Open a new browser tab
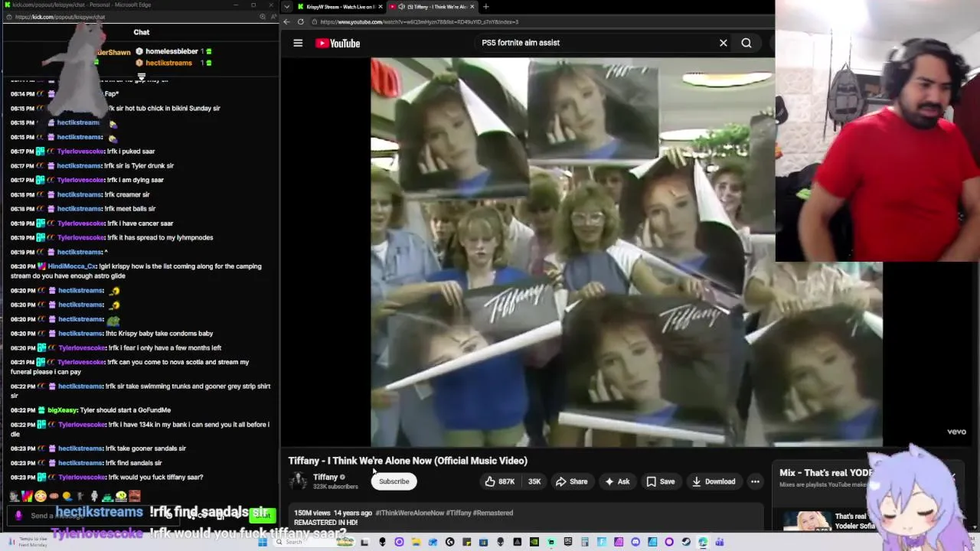Screen dimensions: 980x551 pyautogui.click(x=485, y=7)
